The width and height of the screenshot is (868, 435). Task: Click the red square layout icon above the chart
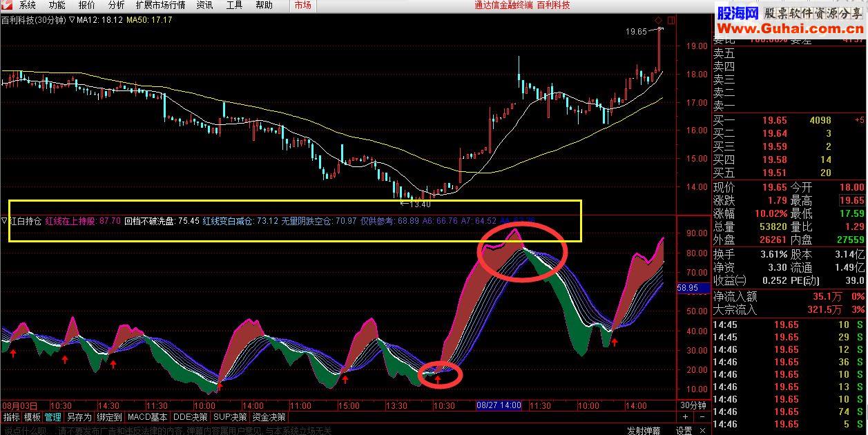(x=671, y=20)
